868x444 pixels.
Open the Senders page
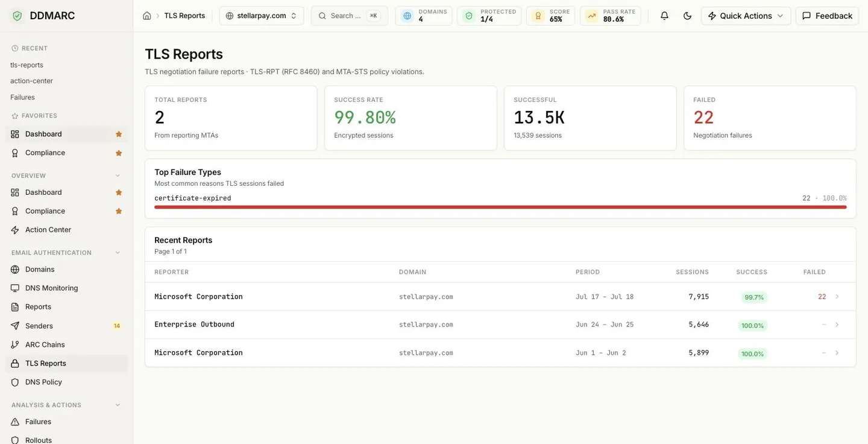(66, 326)
